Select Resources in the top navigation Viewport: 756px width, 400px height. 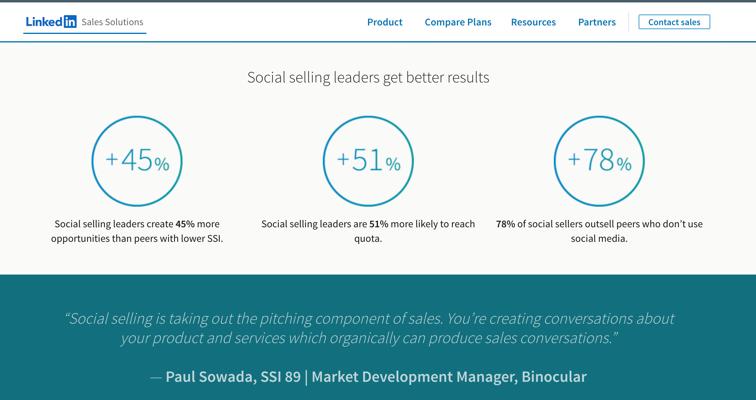click(533, 22)
